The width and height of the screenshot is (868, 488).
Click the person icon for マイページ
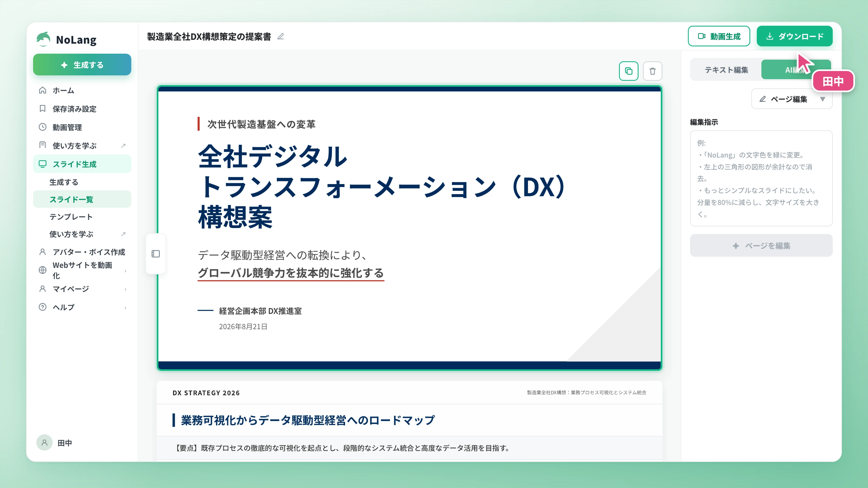(43, 289)
